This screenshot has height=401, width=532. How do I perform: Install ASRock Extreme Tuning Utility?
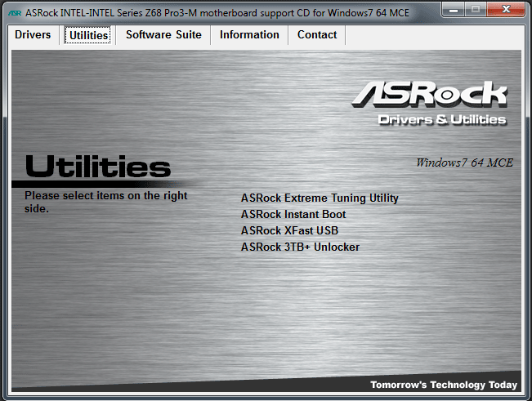click(x=320, y=198)
